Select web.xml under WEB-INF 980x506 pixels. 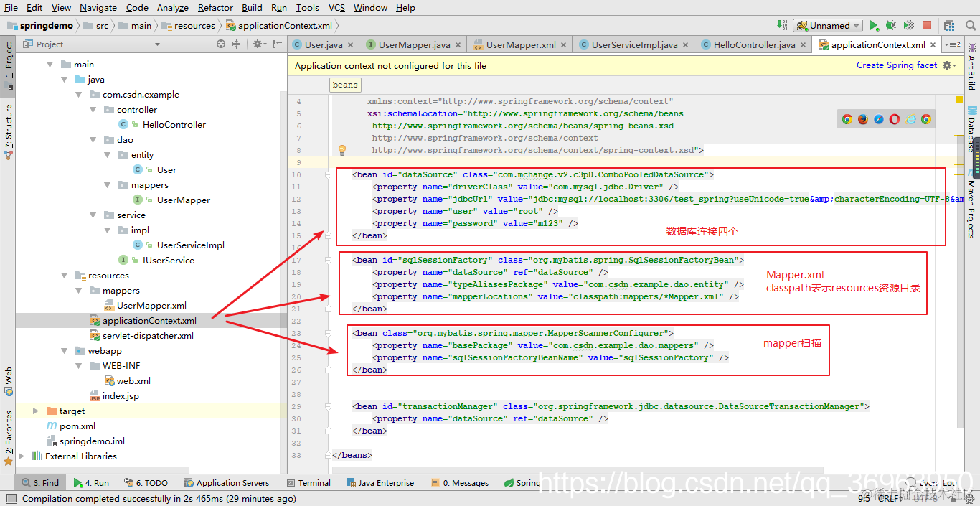128,381
